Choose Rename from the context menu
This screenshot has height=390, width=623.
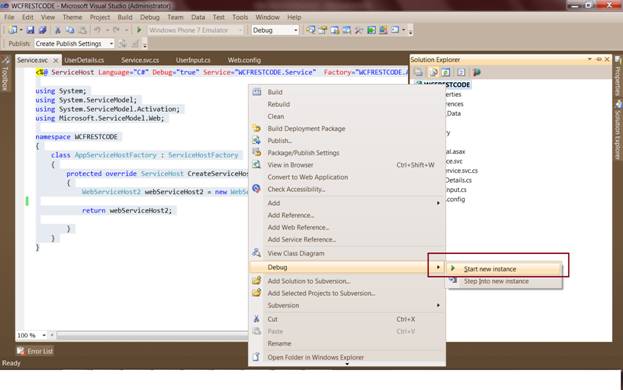(279, 344)
